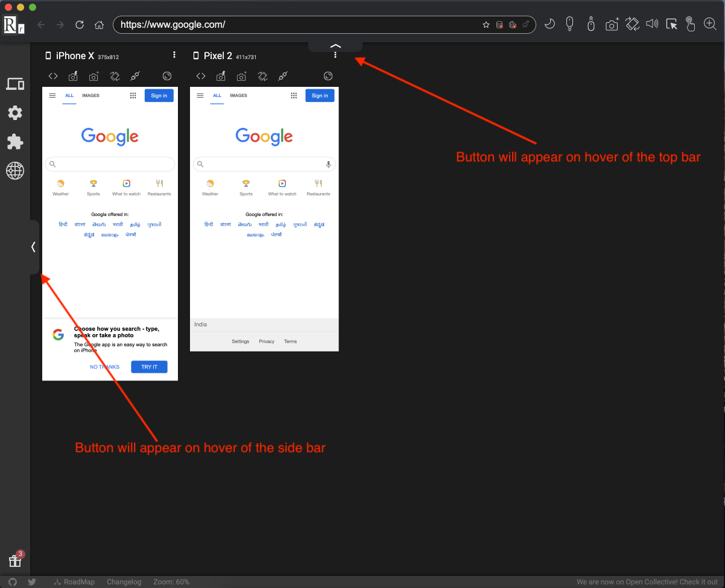Screen dimensions: 725x588
Task: Bookmark the page with star icon
Action: click(x=486, y=25)
